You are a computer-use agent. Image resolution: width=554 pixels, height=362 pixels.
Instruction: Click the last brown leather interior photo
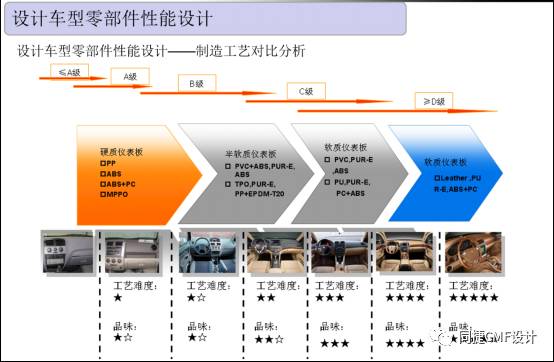pyautogui.click(x=473, y=252)
